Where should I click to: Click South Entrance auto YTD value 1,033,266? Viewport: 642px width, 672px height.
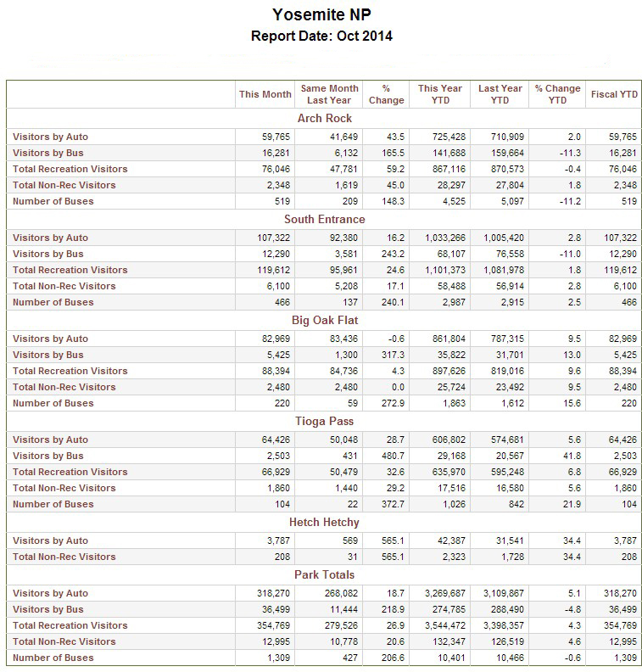(445, 238)
